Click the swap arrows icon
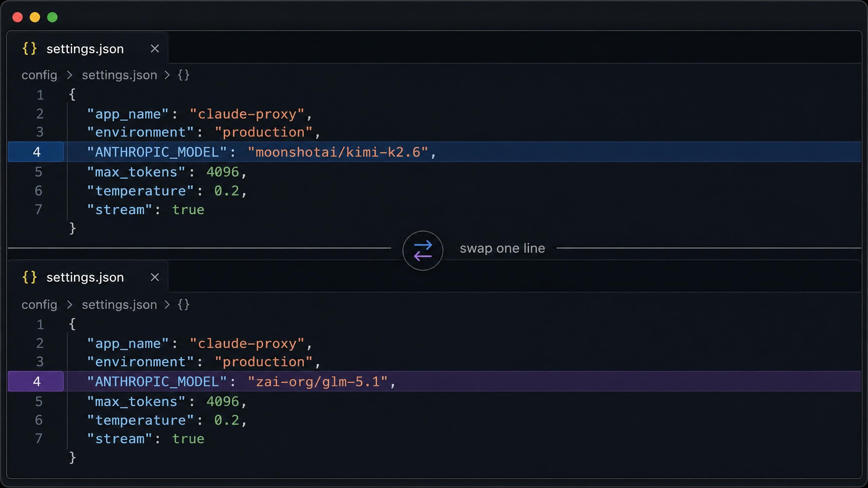Screen dimensions: 868x488 423,250
